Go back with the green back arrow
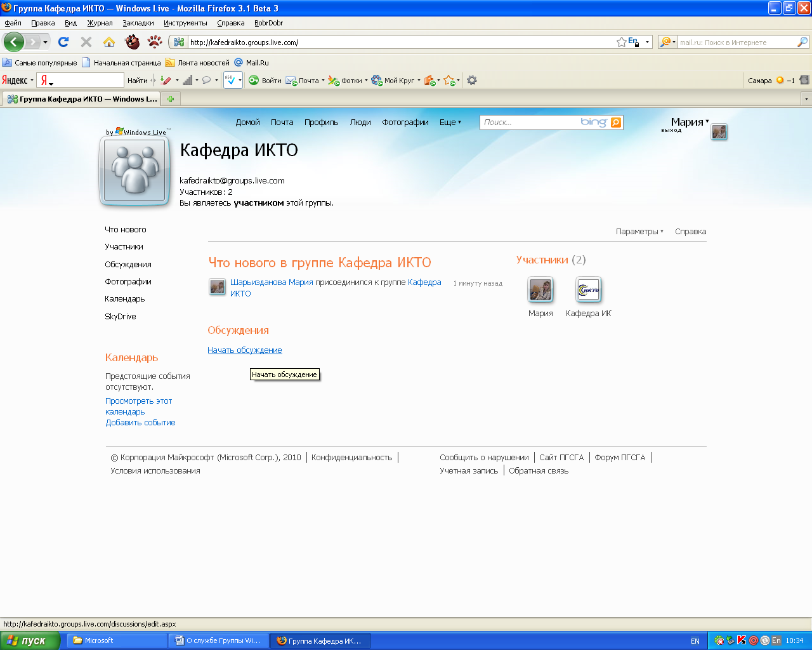 coord(13,42)
